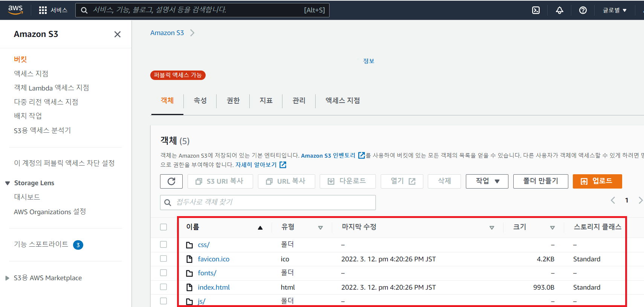Go to next page arrow
The width and height of the screenshot is (644, 307).
[640, 200]
